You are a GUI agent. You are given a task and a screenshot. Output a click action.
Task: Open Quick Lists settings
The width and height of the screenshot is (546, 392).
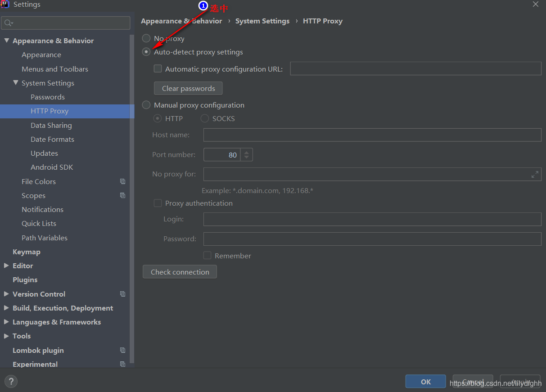39,223
